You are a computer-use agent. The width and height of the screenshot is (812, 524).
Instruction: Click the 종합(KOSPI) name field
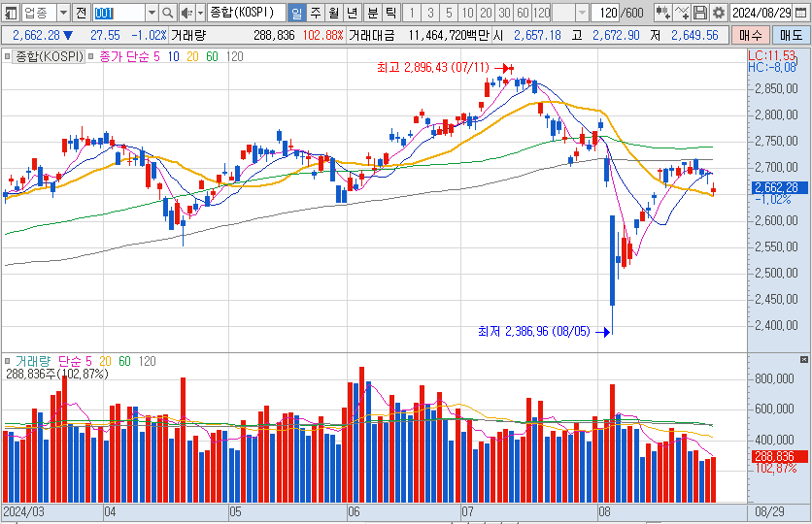247,13
